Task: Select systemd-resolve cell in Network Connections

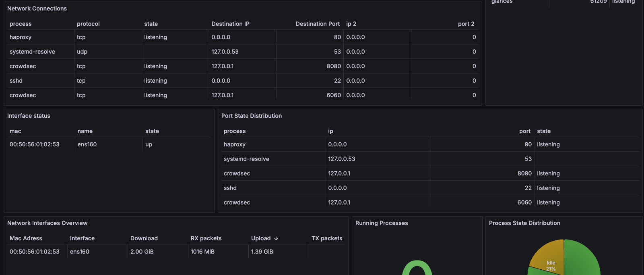Action: tap(32, 52)
